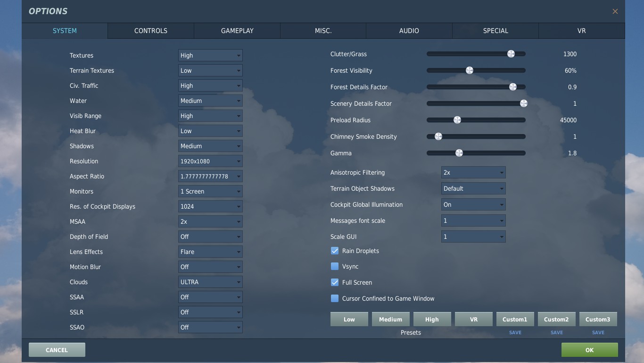
Task: Toggle the Full Screen checkbox
Action: [335, 282]
